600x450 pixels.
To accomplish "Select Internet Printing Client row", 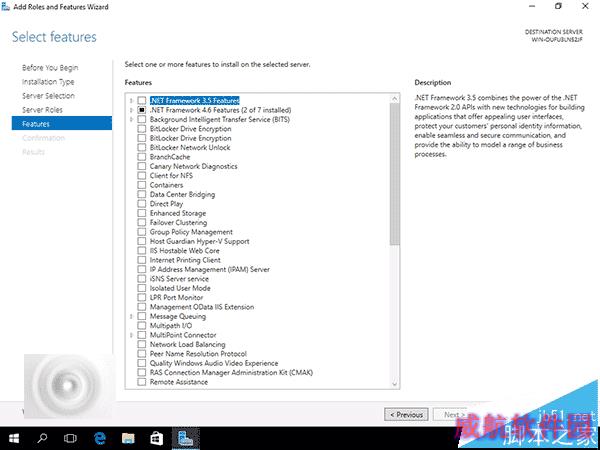I will tap(185, 260).
